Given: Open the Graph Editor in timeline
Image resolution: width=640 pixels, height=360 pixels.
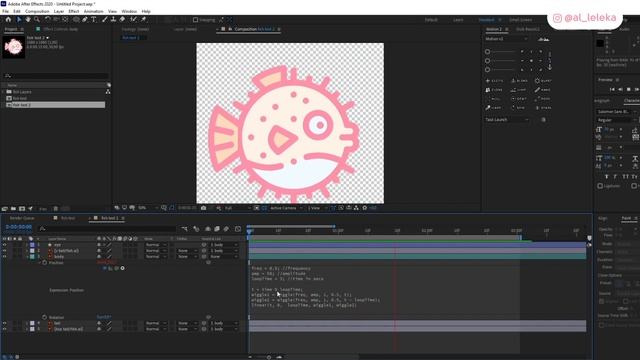Looking at the screenshot, I should coord(238,229).
